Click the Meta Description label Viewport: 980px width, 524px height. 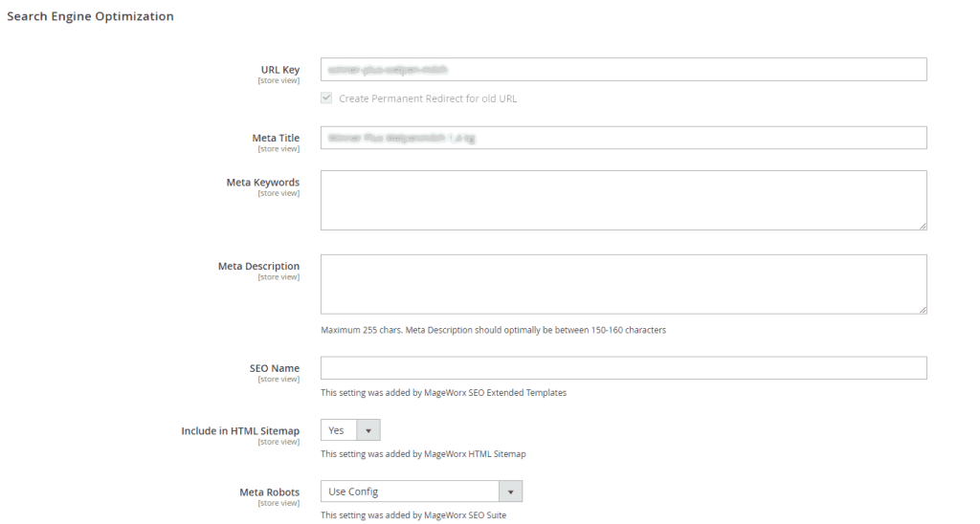click(x=258, y=266)
